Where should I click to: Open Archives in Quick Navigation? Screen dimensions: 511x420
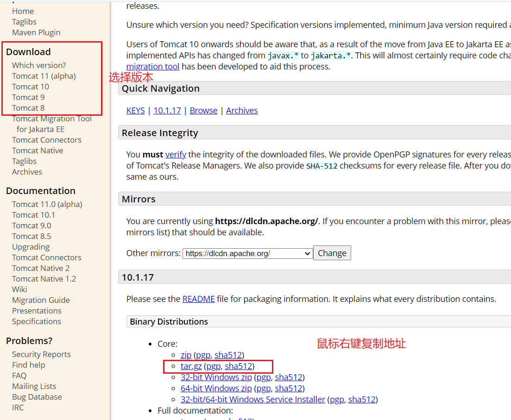pos(242,111)
